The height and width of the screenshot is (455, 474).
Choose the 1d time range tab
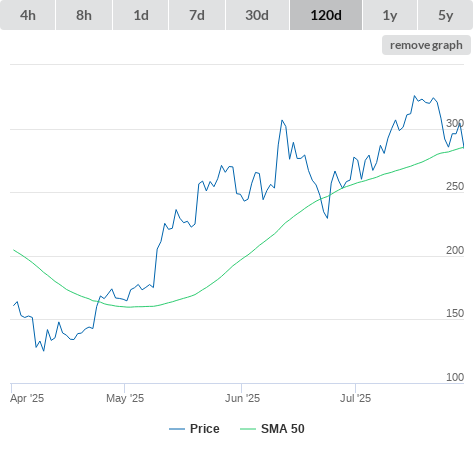click(x=140, y=15)
